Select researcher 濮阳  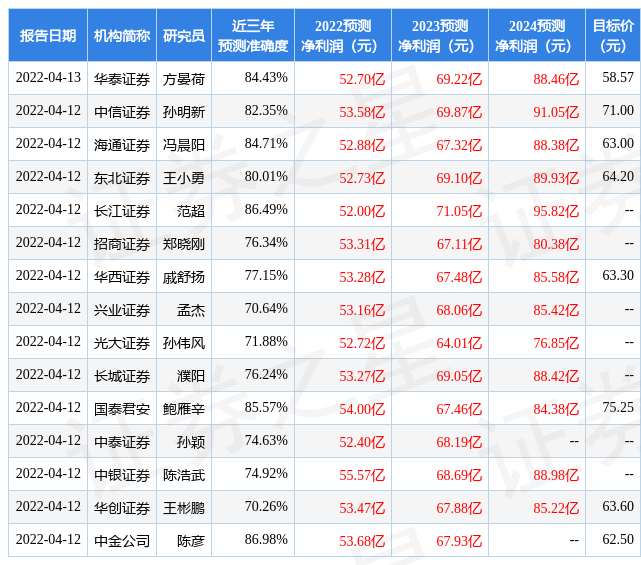[x=191, y=376]
